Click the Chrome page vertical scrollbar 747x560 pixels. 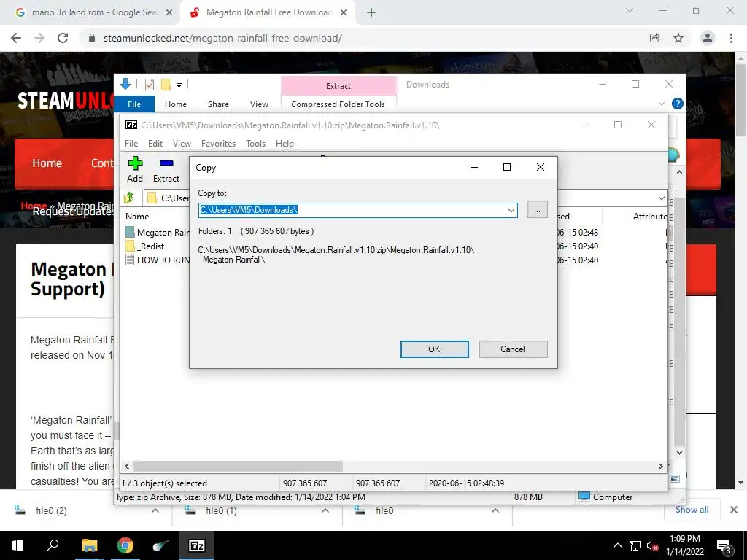pos(740,101)
